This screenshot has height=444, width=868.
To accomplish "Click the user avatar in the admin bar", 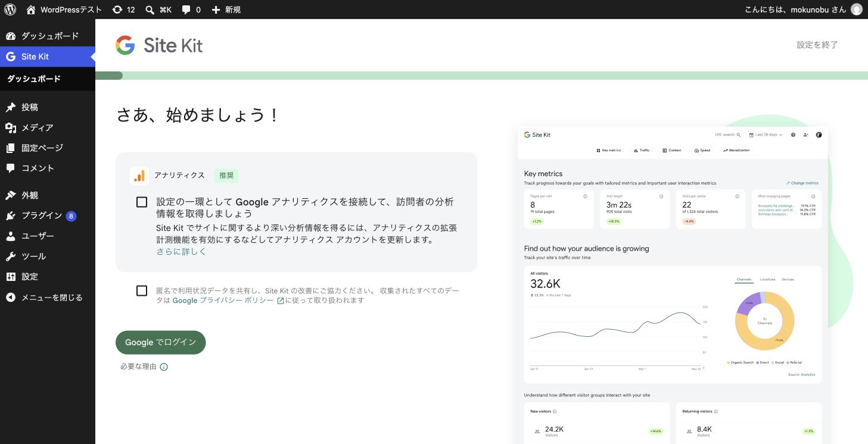I will pos(856,10).
